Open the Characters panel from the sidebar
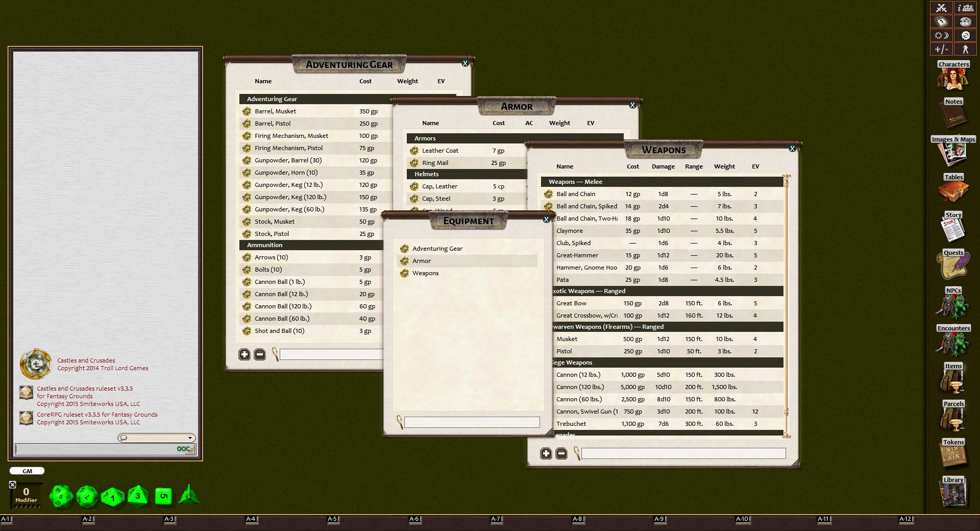The width and height of the screenshot is (980, 531). click(x=953, y=77)
